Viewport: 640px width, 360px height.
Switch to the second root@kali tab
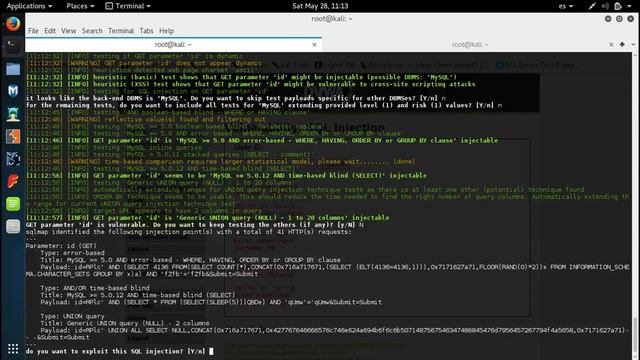coord(469,44)
